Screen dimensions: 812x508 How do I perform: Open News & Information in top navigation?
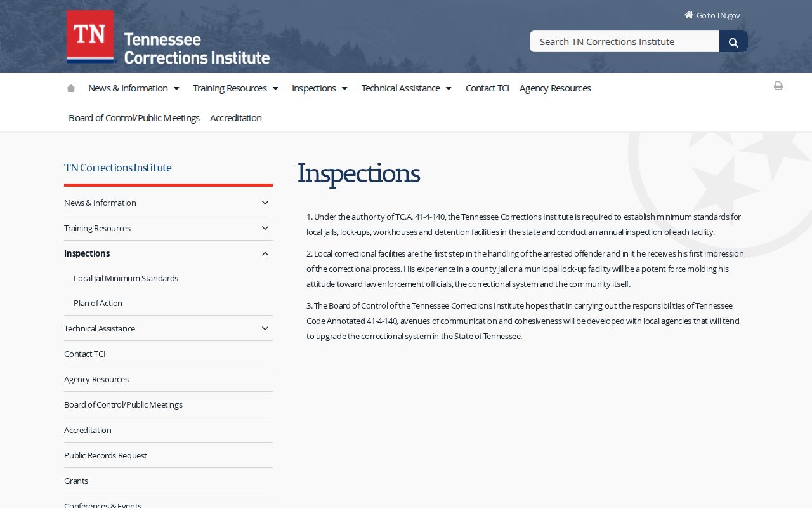[x=128, y=88]
